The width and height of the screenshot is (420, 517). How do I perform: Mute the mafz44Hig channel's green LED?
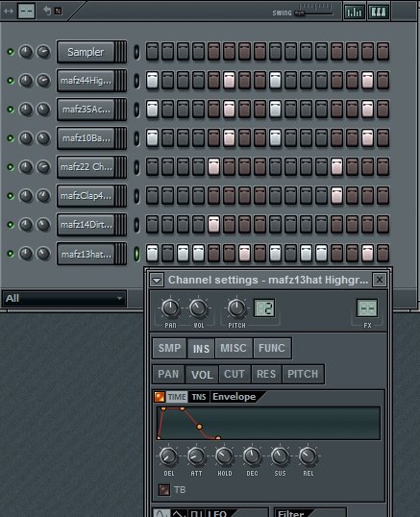11,81
